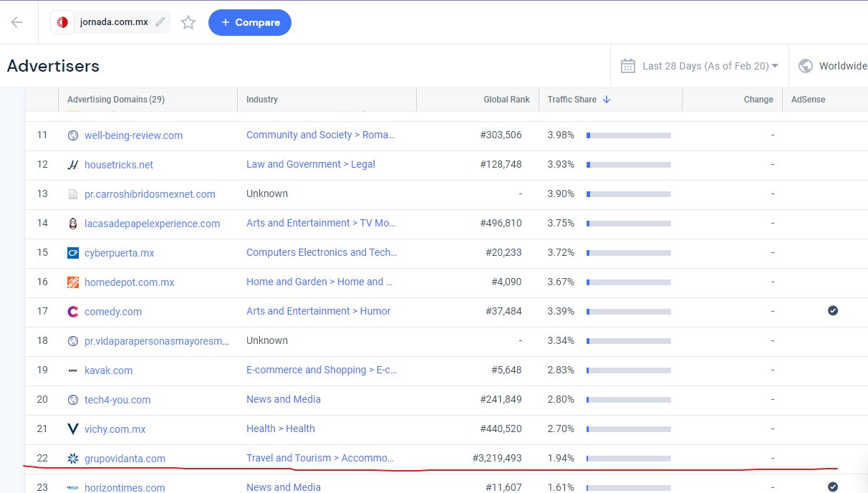Screen dimensions: 868x493
Task: Click Health > Health industry link
Action: [281, 429]
